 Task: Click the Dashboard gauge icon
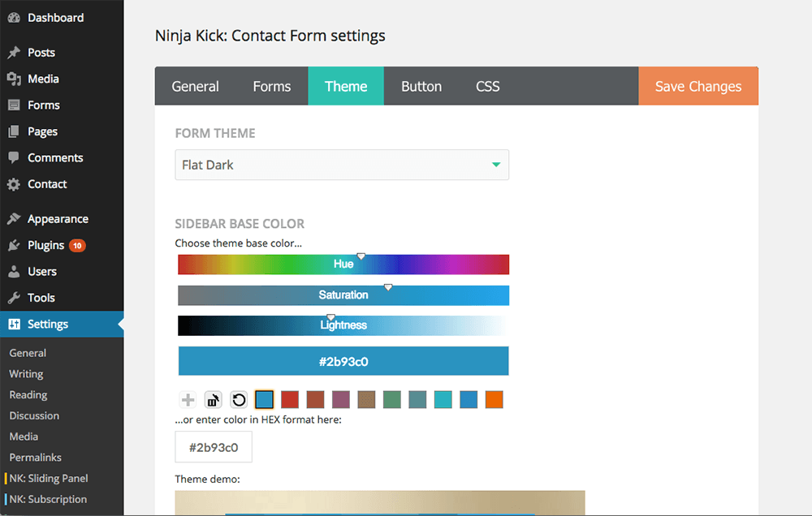(14, 18)
